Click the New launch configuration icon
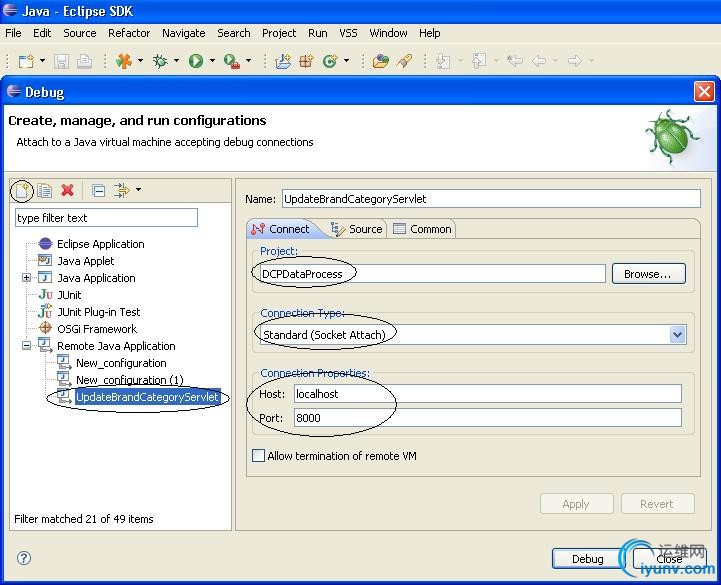The image size is (721, 585). 22,190
